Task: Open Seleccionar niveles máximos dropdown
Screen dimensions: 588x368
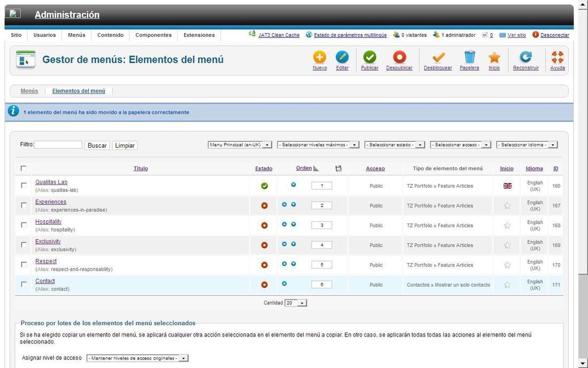Action: 318,145
